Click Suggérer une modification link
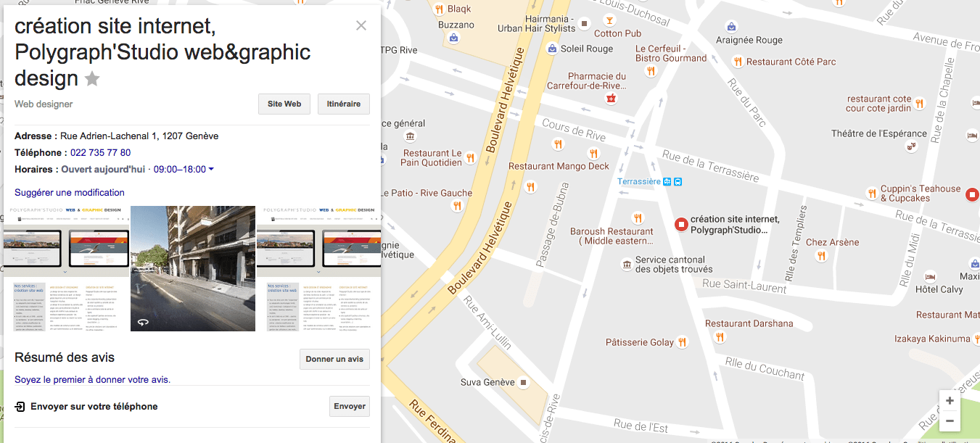 [x=70, y=192]
